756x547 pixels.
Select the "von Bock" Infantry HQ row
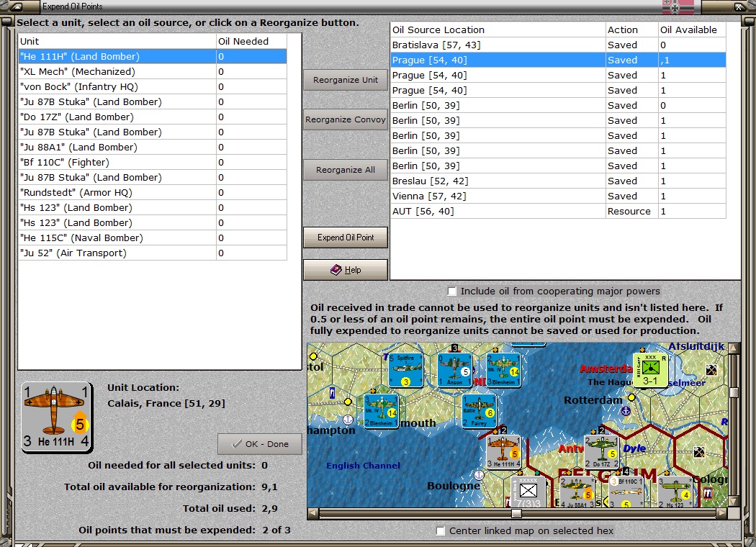(x=117, y=87)
